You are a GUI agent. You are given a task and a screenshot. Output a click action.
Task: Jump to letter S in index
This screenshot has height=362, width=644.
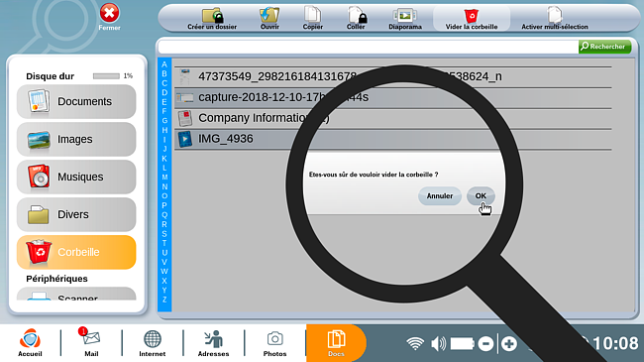(164, 234)
